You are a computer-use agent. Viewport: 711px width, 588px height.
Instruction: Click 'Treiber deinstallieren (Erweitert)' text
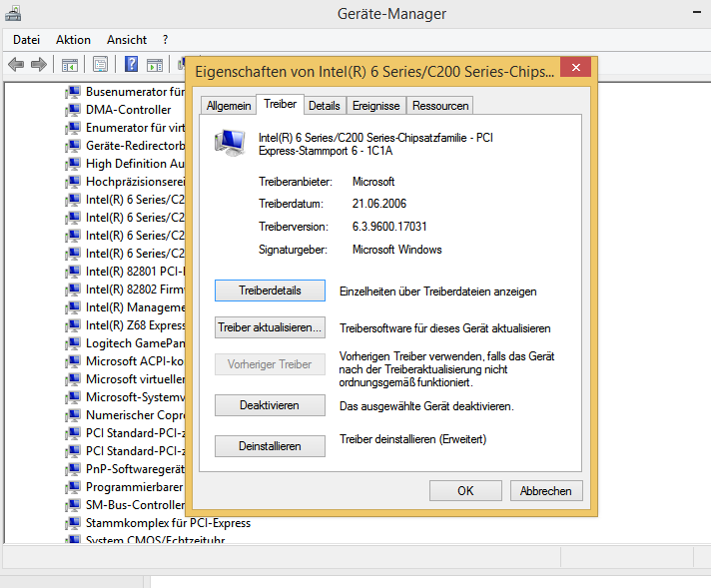click(x=412, y=439)
